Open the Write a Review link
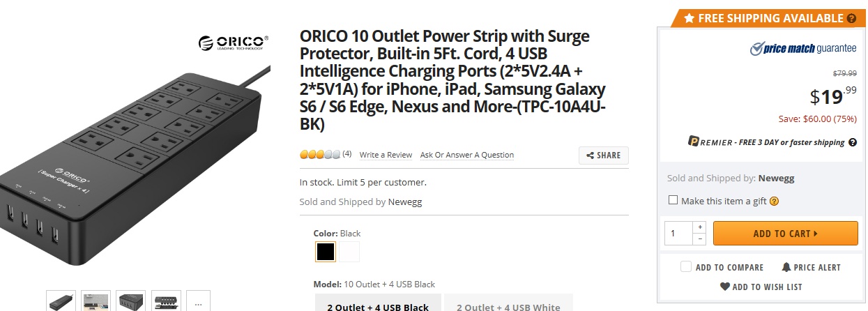 click(386, 155)
